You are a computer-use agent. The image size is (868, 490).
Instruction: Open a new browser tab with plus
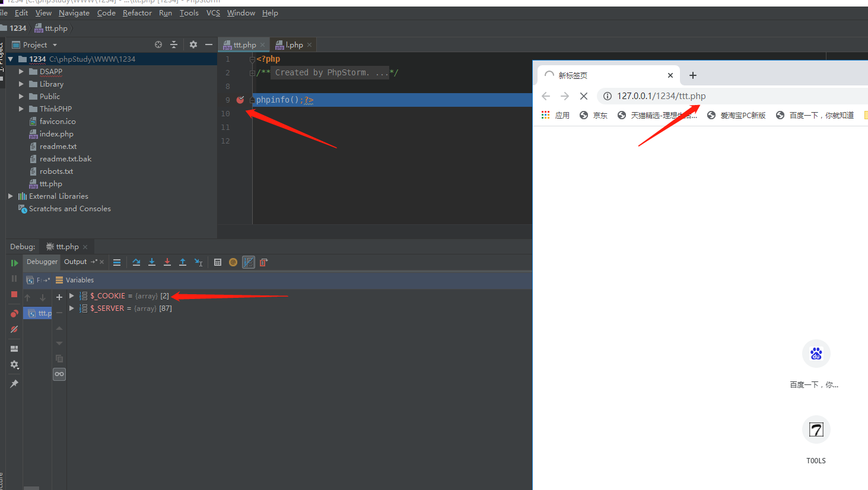pos(693,75)
